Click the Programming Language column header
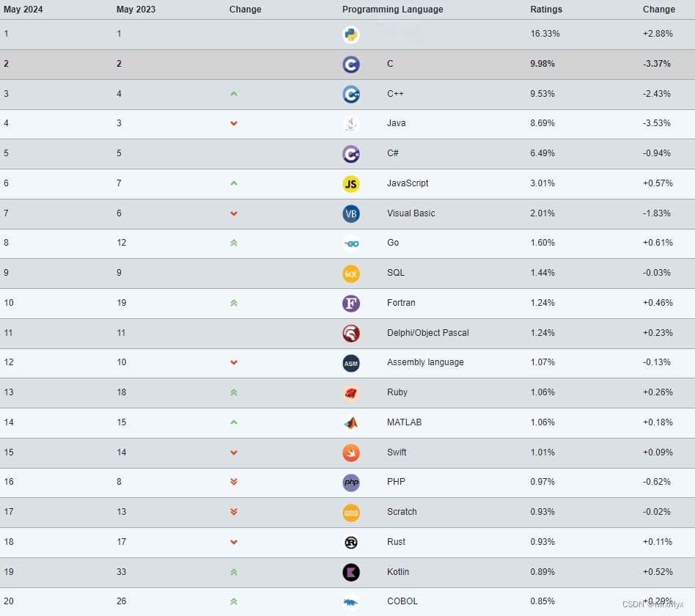 pos(392,10)
